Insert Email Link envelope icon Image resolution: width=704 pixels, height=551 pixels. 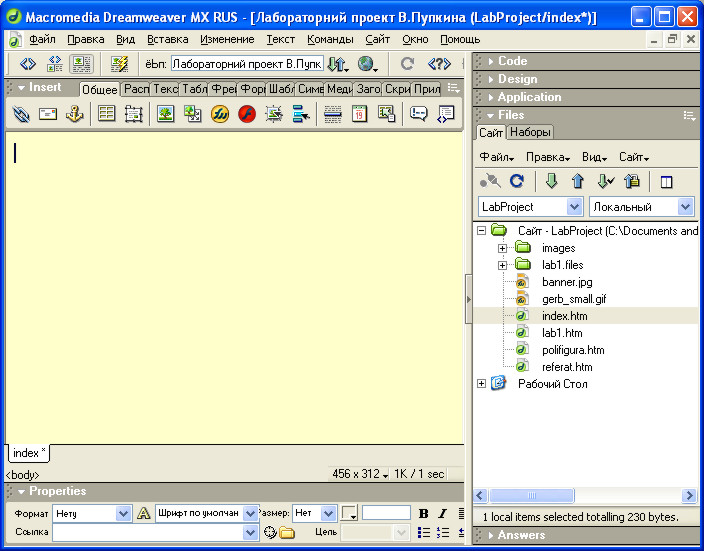[48, 114]
